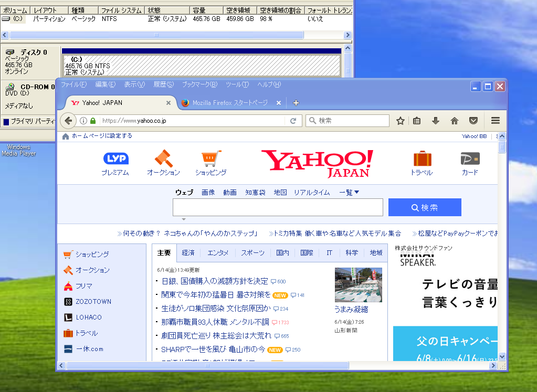Save to Pocket toolbar icon
This screenshot has width=537, height=392.
[x=473, y=121]
